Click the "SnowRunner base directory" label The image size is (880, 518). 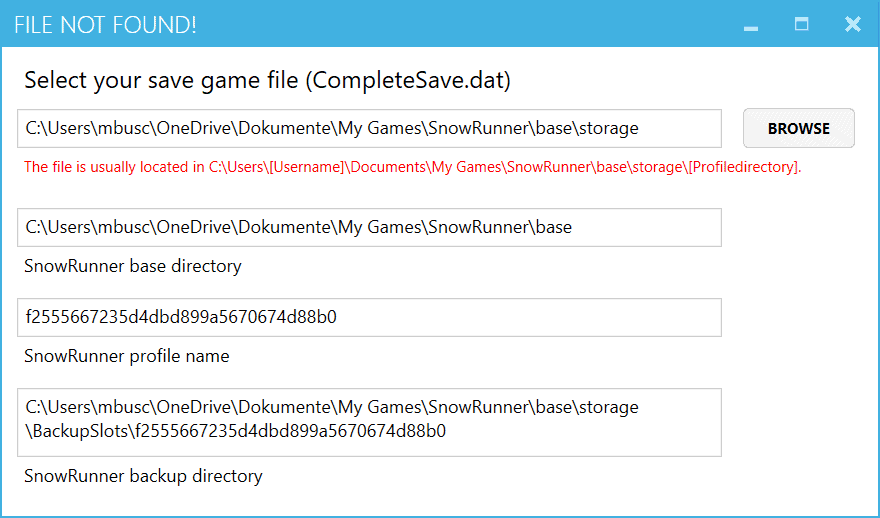(132, 266)
